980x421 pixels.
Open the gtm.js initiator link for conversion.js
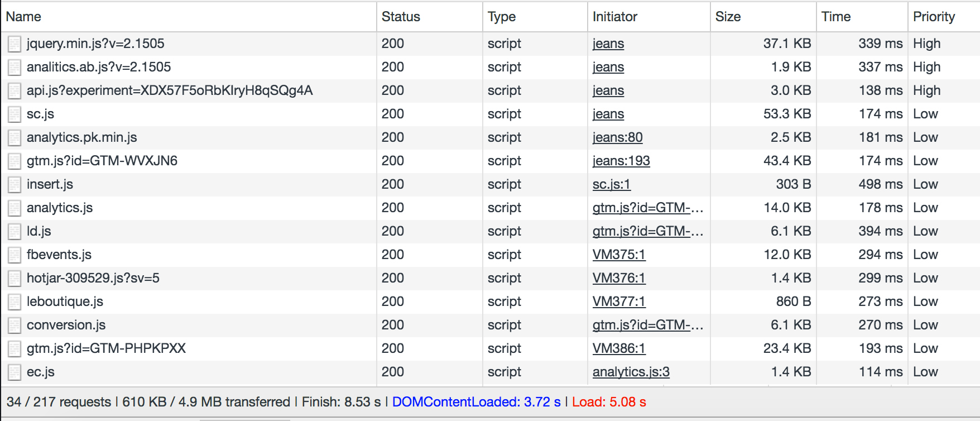[x=648, y=325]
